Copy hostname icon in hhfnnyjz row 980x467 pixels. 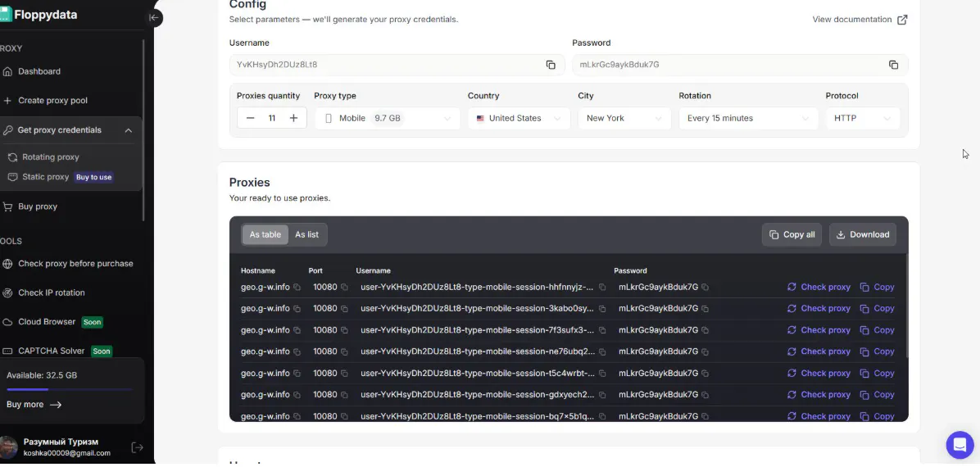(297, 287)
